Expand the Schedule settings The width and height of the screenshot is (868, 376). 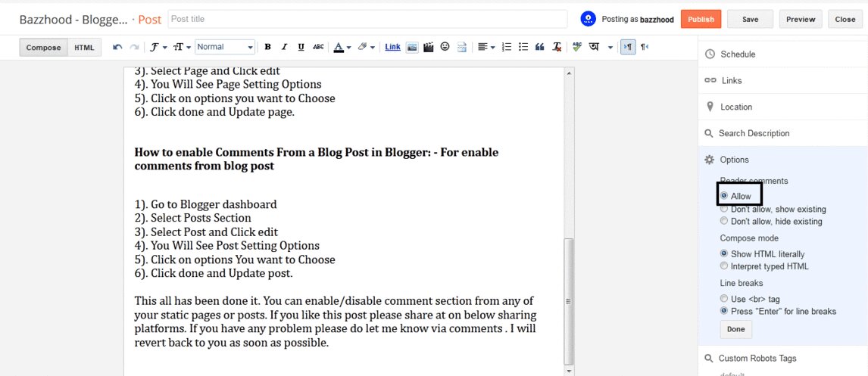tap(782, 54)
